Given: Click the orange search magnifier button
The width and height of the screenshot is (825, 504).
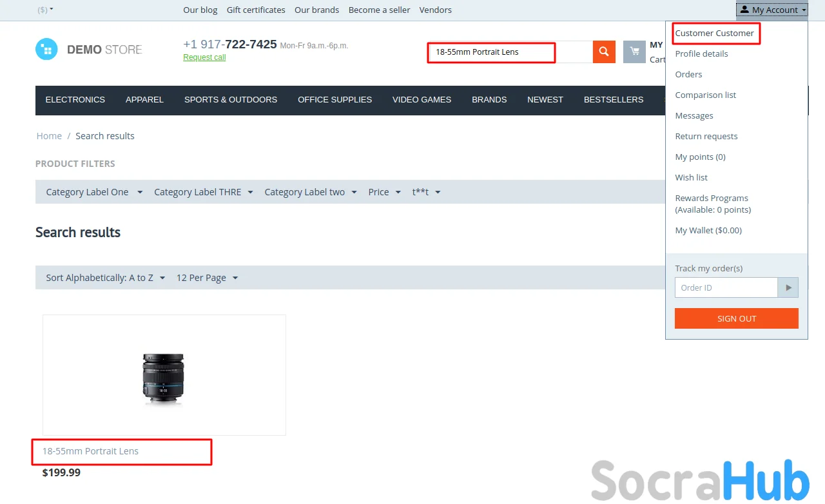Looking at the screenshot, I should 604,52.
